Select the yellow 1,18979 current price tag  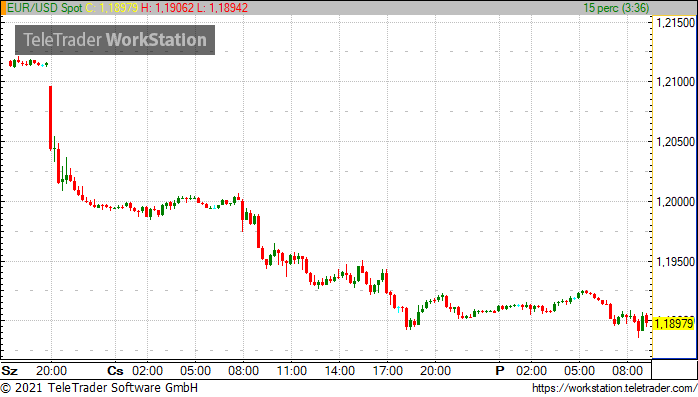(x=674, y=323)
